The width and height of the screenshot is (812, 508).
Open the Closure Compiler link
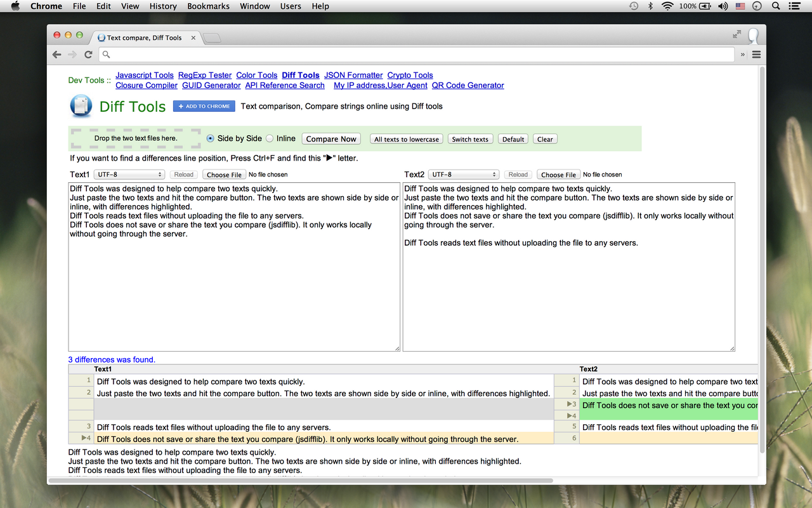[147, 85]
